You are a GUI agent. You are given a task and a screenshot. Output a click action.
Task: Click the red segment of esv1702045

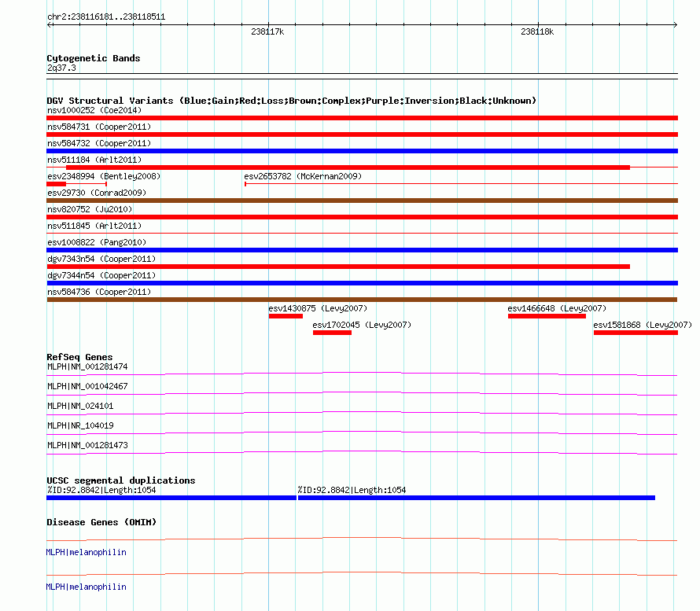point(332,333)
